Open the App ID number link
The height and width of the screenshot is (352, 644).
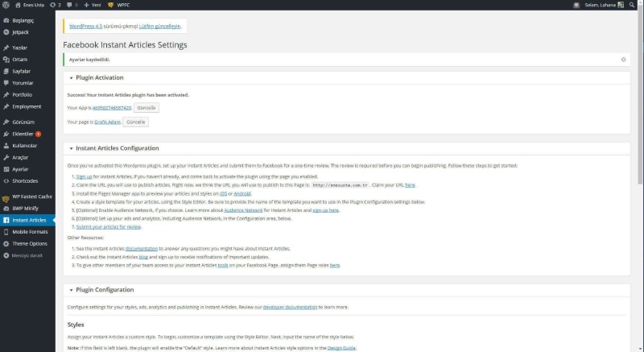[x=112, y=108]
